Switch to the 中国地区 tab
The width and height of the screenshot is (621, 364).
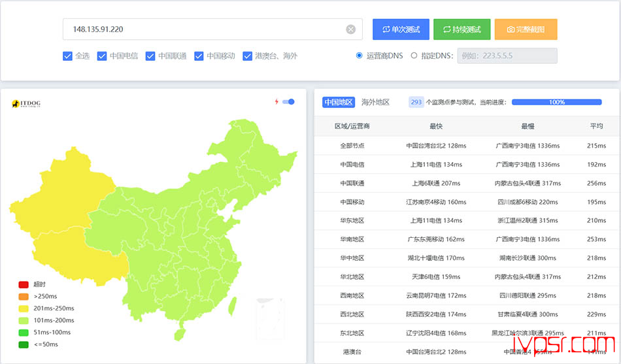click(x=338, y=102)
